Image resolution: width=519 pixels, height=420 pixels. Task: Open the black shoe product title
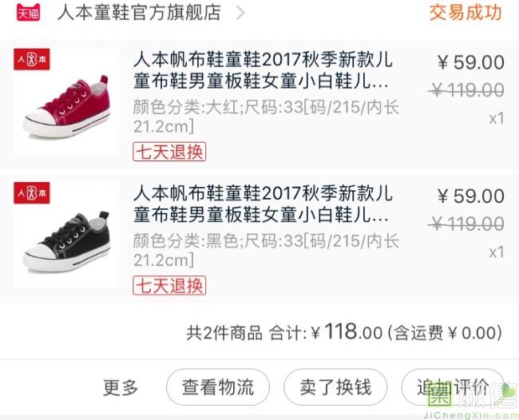263,204
